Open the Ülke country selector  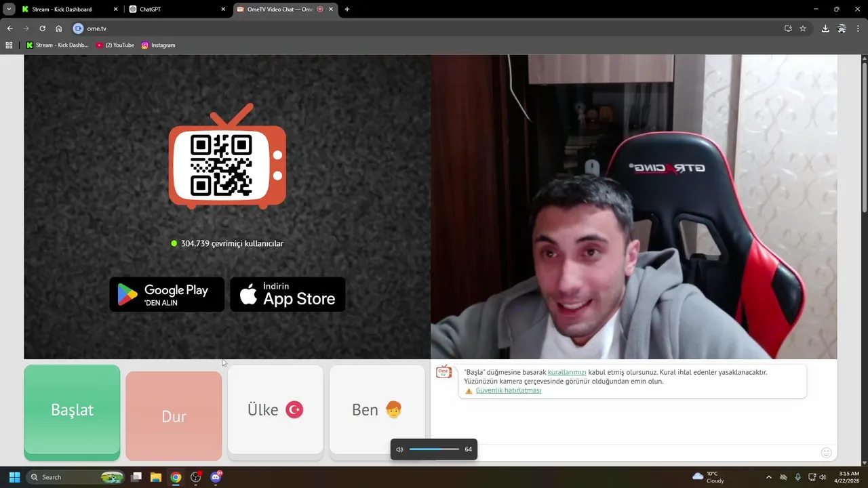(275, 409)
